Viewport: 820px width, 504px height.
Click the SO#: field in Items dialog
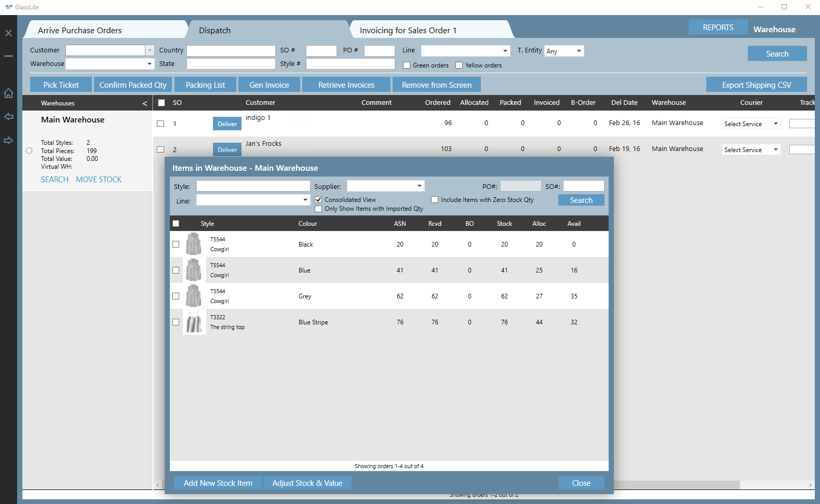[x=584, y=186]
